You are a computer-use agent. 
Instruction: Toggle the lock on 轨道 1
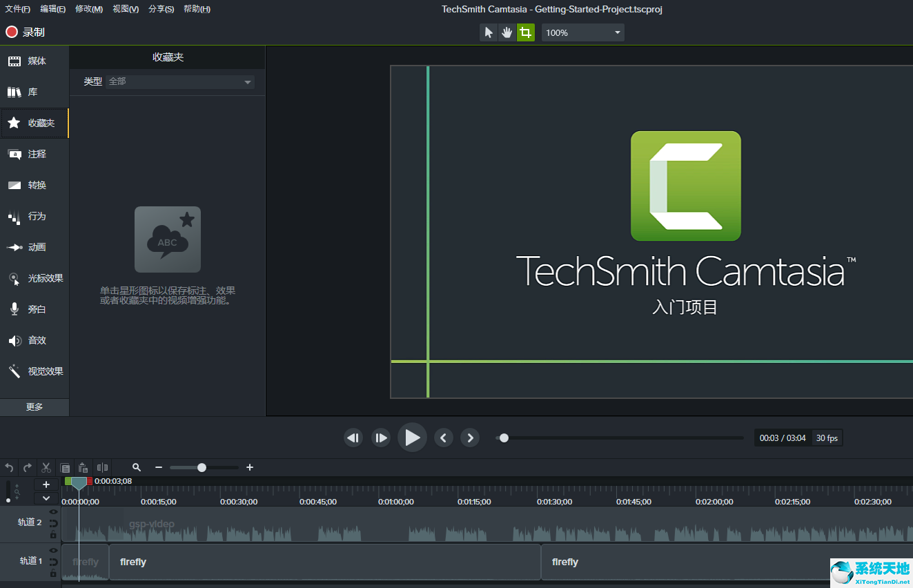point(53,573)
